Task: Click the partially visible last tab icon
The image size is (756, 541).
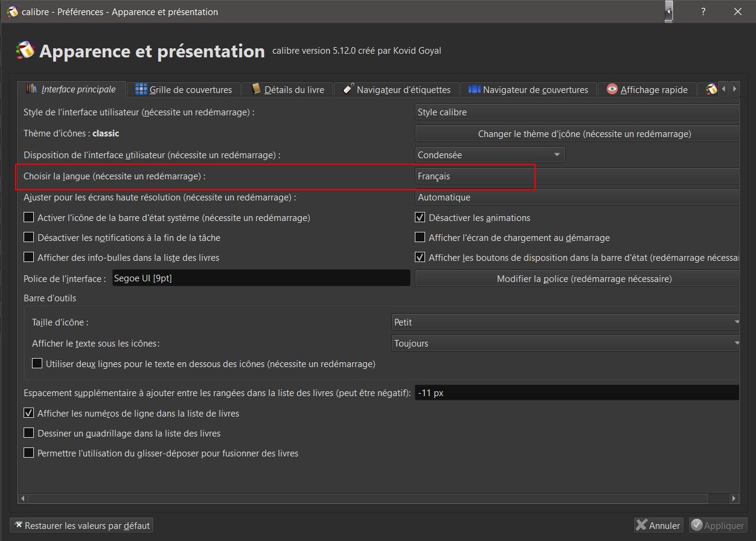Action: (x=711, y=89)
